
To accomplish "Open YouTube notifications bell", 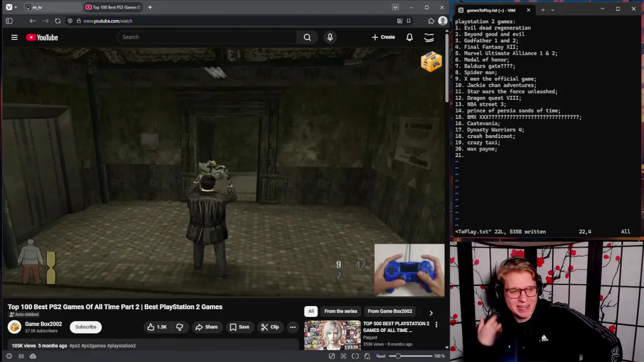I will (x=410, y=37).
